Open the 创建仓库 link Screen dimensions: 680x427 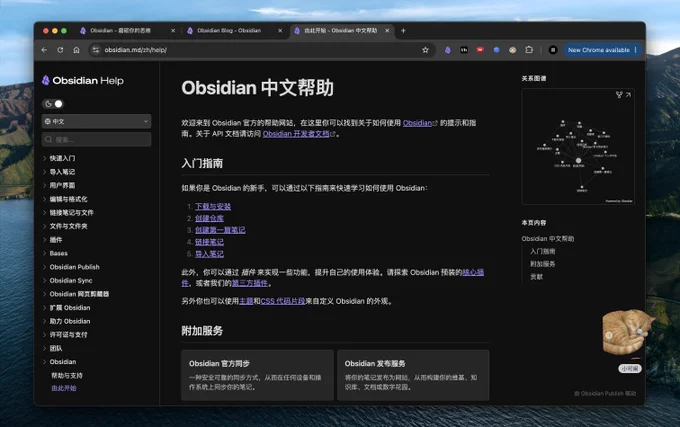(x=209, y=218)
